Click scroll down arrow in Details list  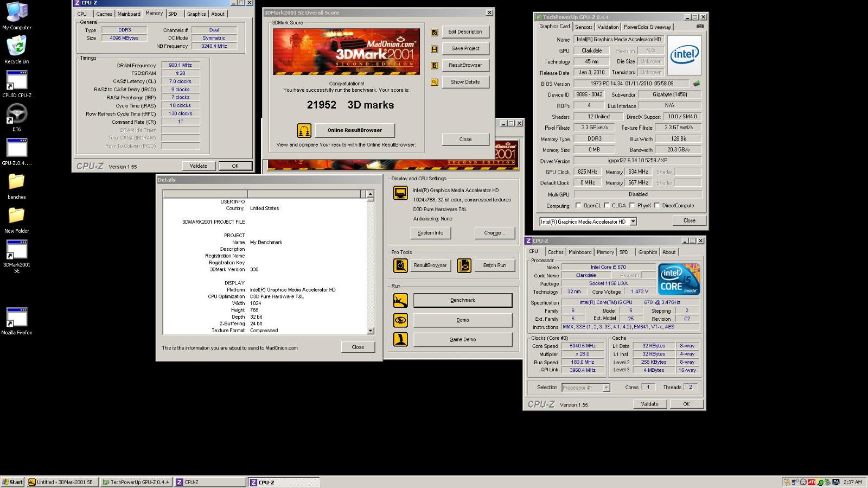(371, 331)
